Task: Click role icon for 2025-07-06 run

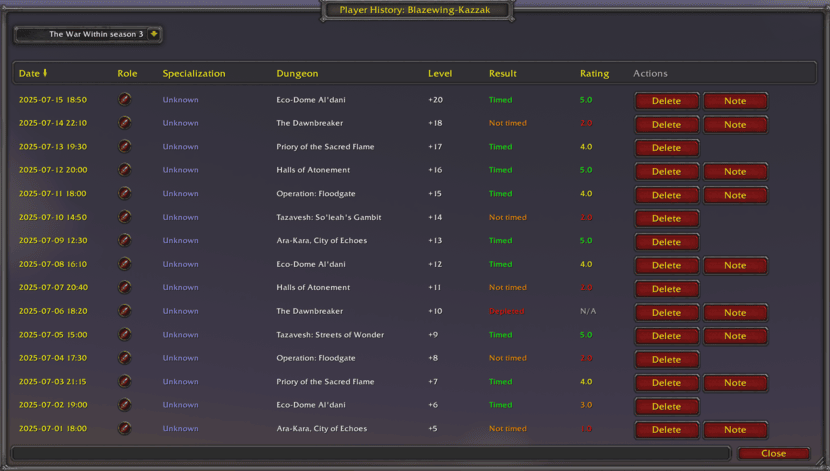Action: [124, 311]
